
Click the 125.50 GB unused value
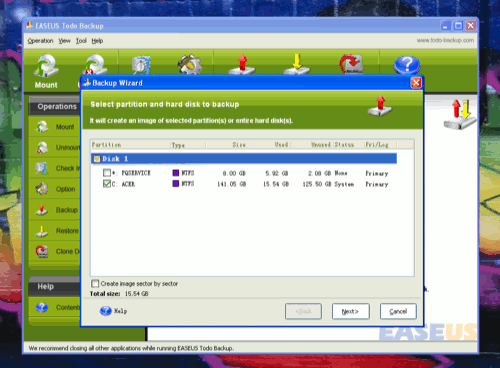click(x=317, y=184)
